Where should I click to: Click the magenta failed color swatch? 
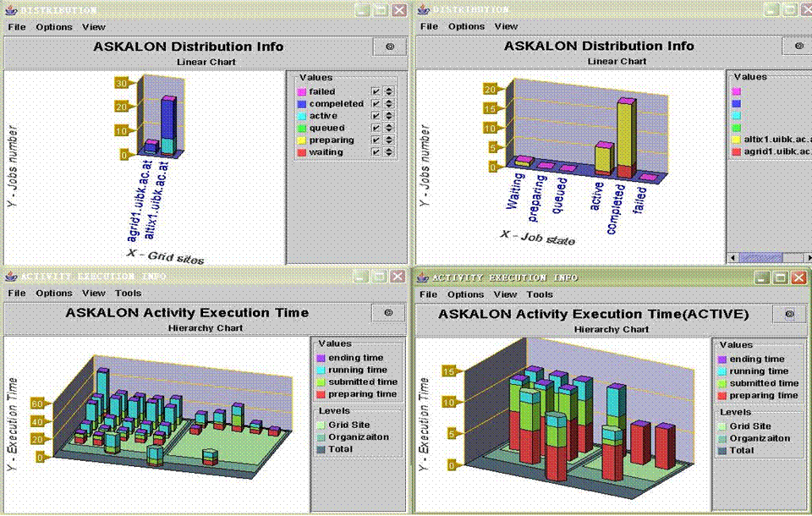302,91
